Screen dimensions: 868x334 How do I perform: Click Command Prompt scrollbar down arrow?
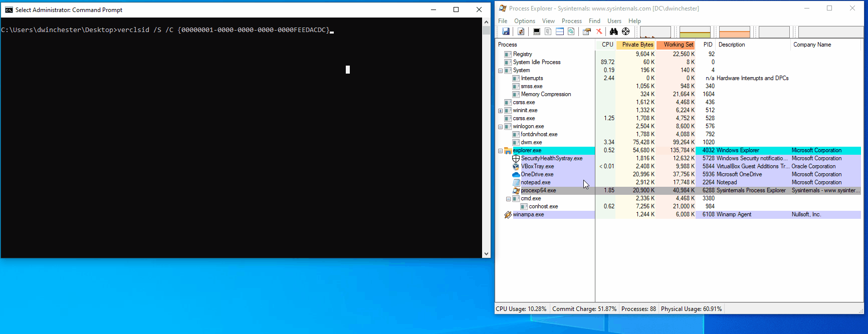point(486,254)
